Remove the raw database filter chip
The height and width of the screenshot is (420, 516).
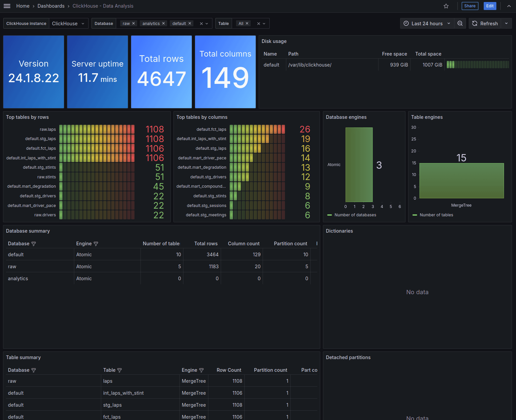[133, 23]
